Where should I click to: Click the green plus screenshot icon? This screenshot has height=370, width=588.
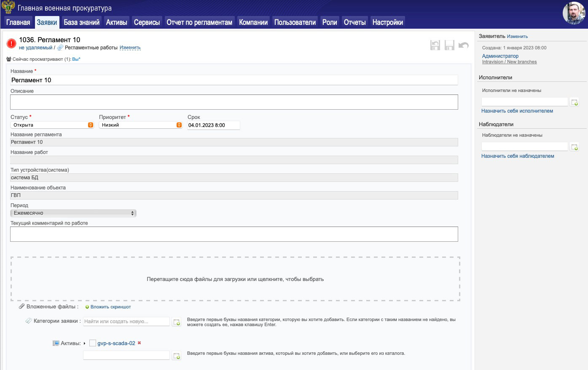point(87,307)
